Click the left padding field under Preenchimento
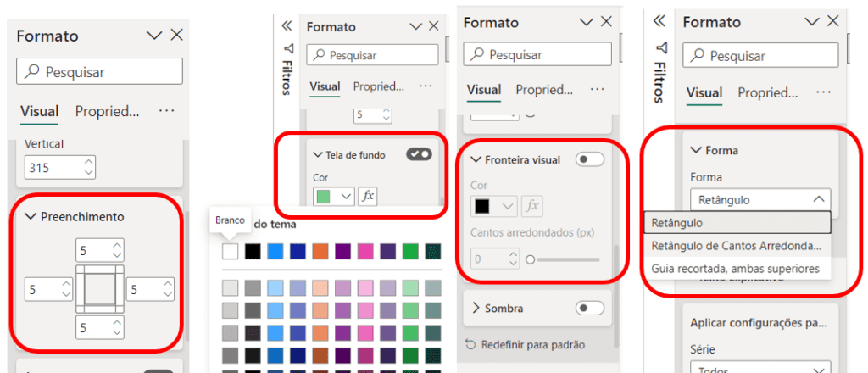The height and width of the screenshot is (373, 868). click(49, 289)
